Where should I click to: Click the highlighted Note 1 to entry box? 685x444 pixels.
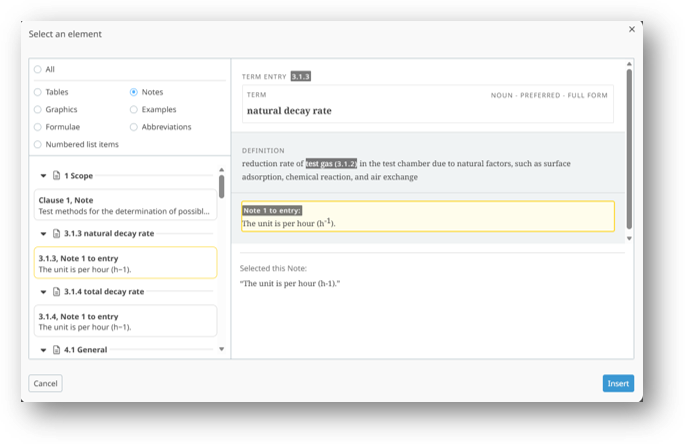tap(428, 216)
